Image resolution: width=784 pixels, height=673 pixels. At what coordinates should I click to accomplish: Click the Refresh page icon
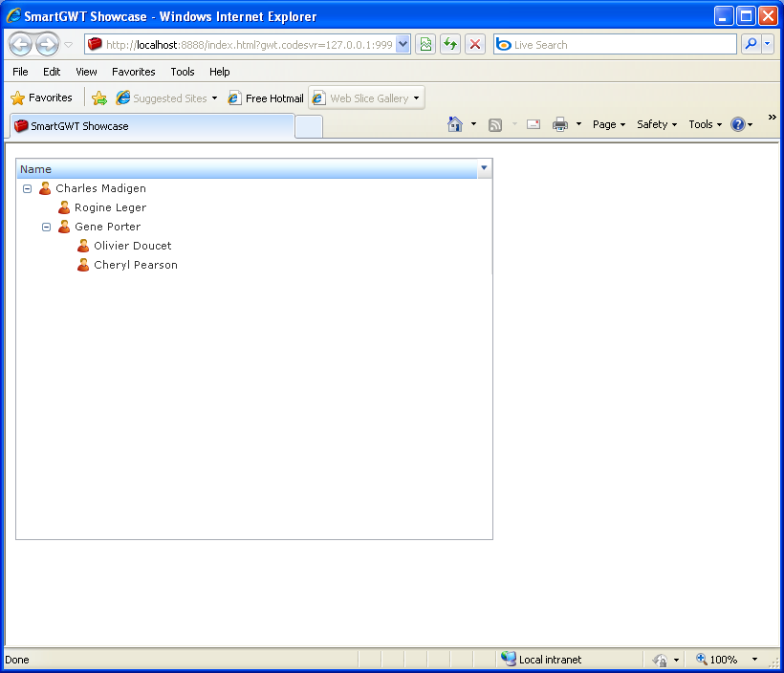(x=450, y=45)
